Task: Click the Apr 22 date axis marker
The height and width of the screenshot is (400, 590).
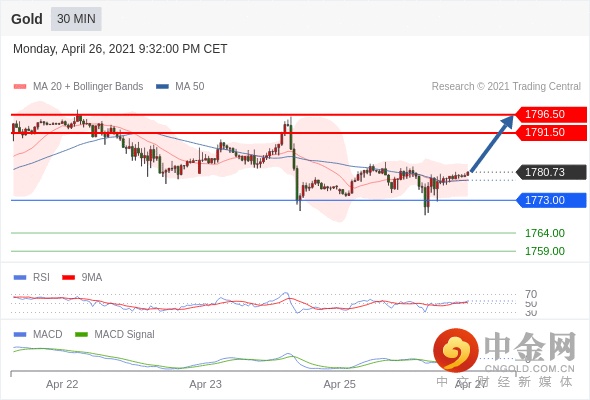Action: point(62,384)
